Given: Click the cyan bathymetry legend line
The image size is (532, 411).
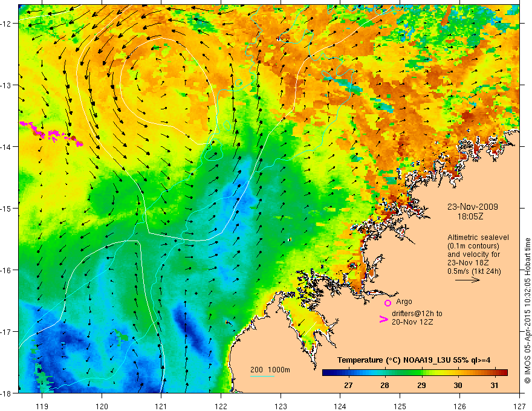Looking at the screenshot, I should click(262, 376).
